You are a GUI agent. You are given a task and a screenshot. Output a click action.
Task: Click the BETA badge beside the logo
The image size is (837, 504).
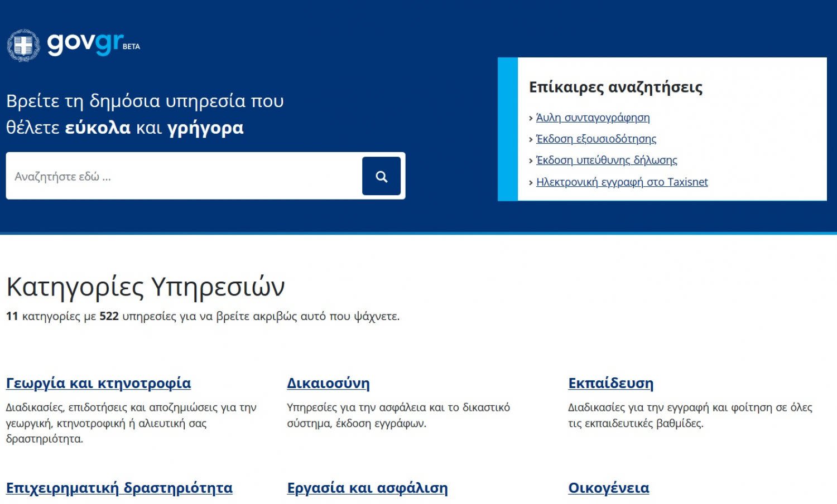(x=131, y=47)
